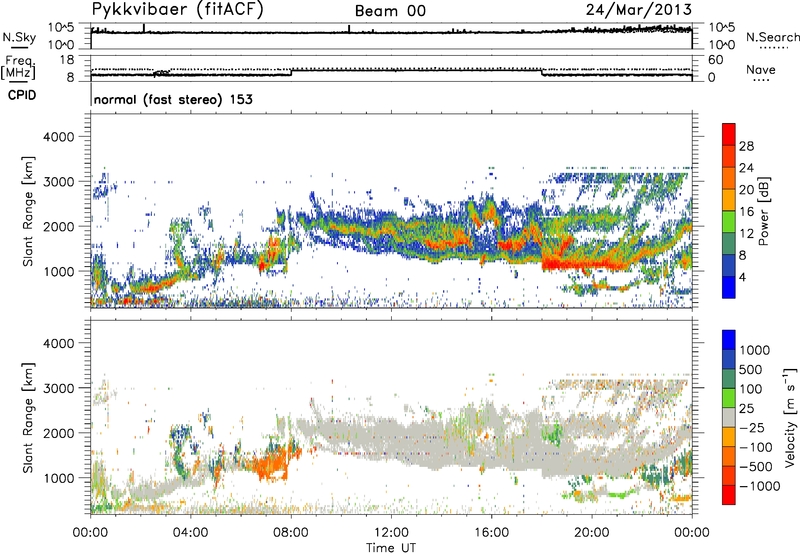800x554 pixels.
Task: Select the "CPID" row label
Action: (22, 95)
